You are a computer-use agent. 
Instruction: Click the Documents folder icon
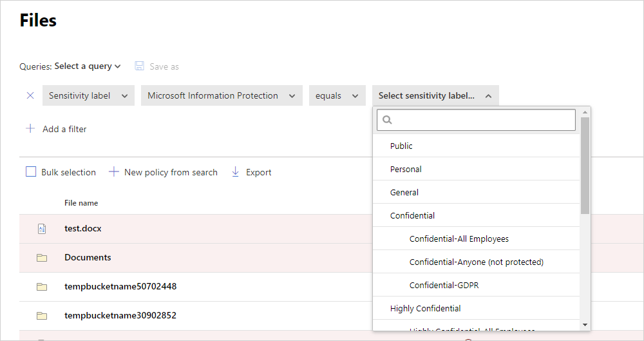(42, 258)
